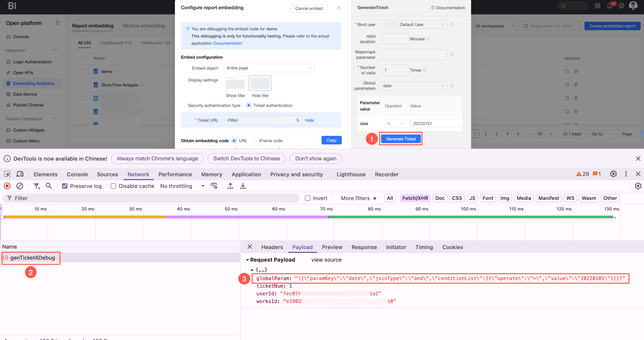Click the date value input 20220101
This screenshot has height=340, width=644.
tap(435, 124)
